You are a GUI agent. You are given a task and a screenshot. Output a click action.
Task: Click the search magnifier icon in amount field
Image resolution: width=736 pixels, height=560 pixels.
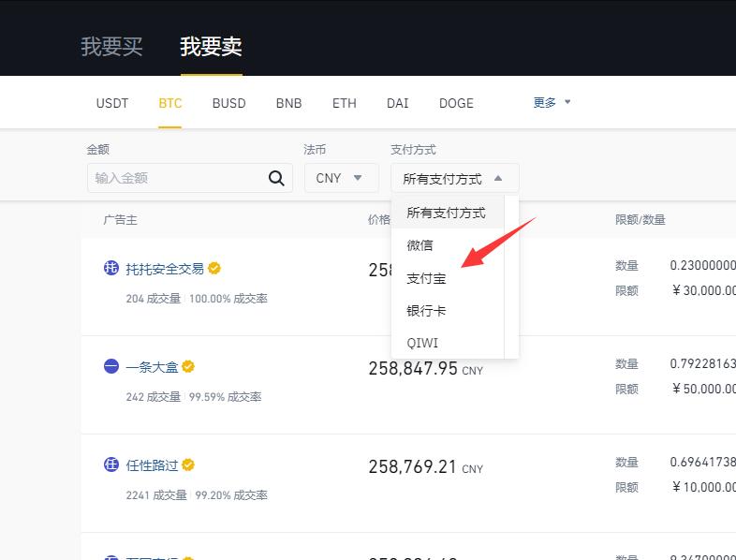point(276,178)
